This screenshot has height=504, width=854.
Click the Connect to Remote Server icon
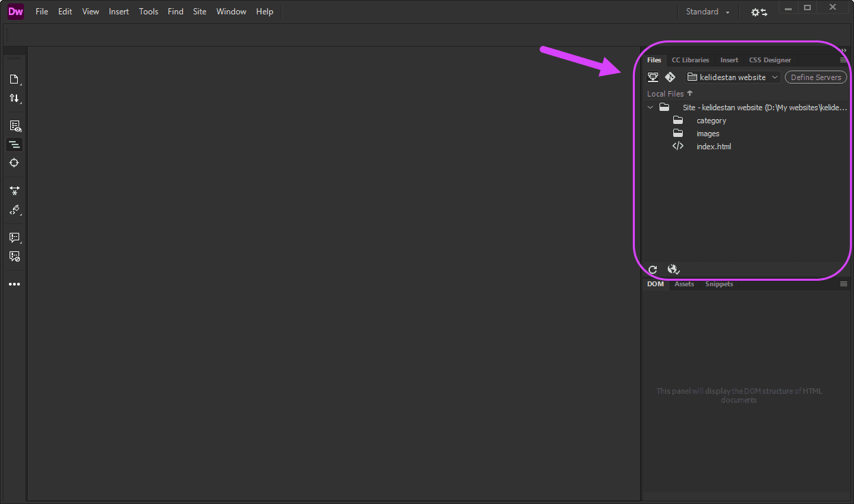[653, 77]
